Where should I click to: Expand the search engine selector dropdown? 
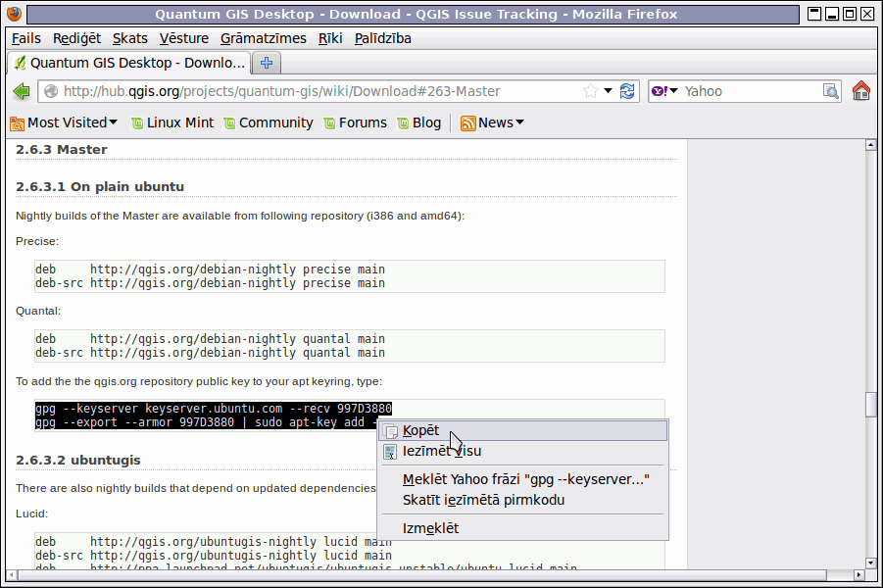(673, 91)
